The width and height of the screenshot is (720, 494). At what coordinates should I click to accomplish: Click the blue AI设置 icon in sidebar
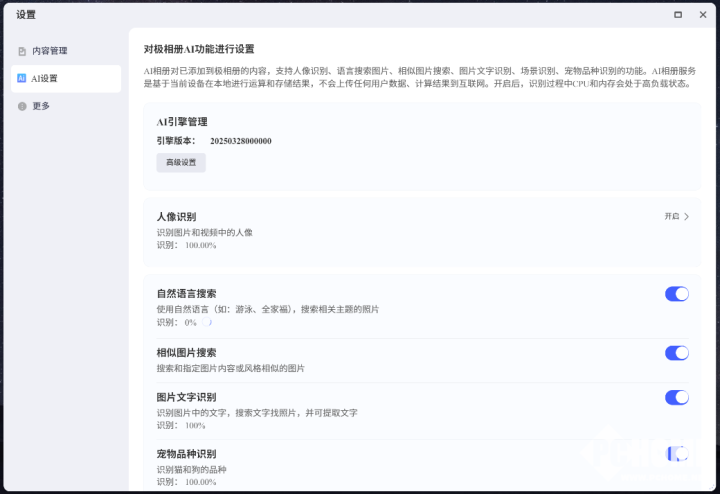[x=22, y=78]
